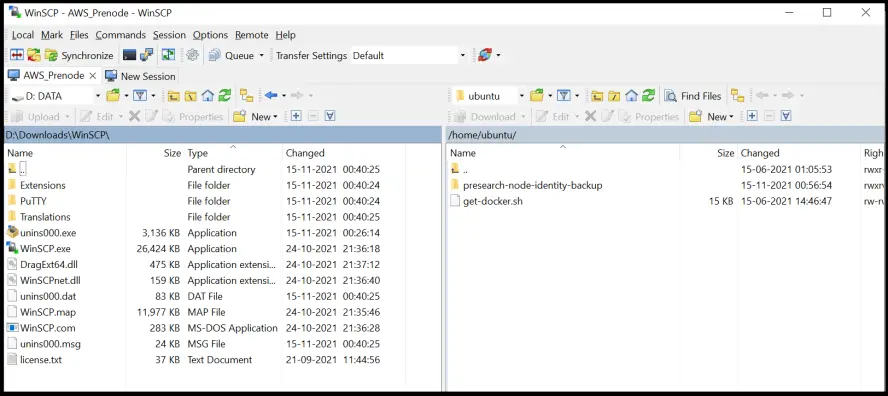Click local Invert Selection icon

tap(330, 116)
